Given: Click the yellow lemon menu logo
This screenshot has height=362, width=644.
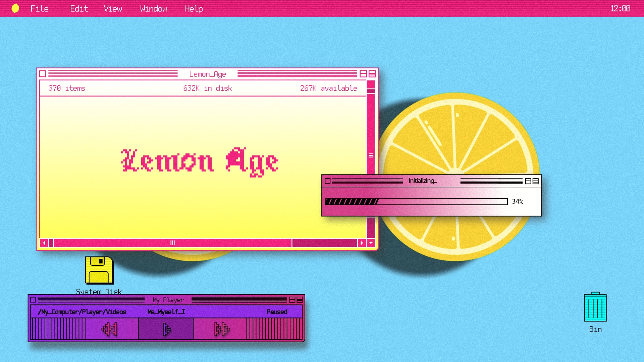Looking at the screenshot, I should (15, 8).
